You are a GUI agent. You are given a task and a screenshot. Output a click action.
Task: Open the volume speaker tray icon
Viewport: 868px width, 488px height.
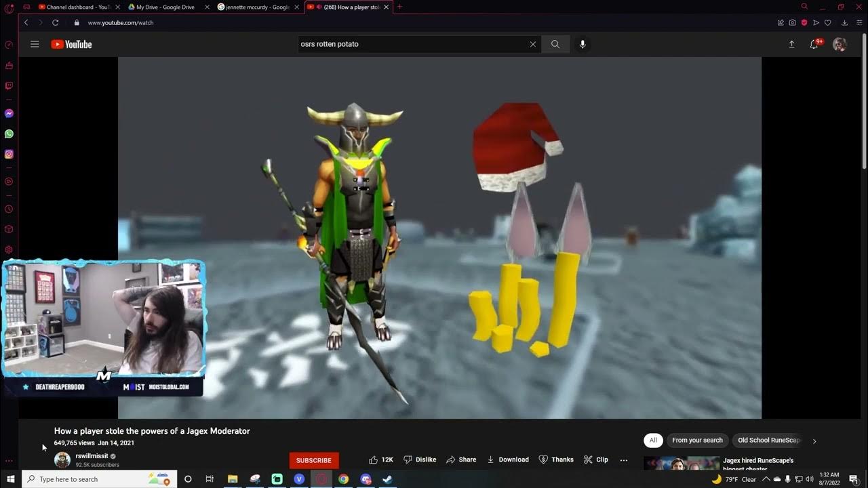[810, 479]
